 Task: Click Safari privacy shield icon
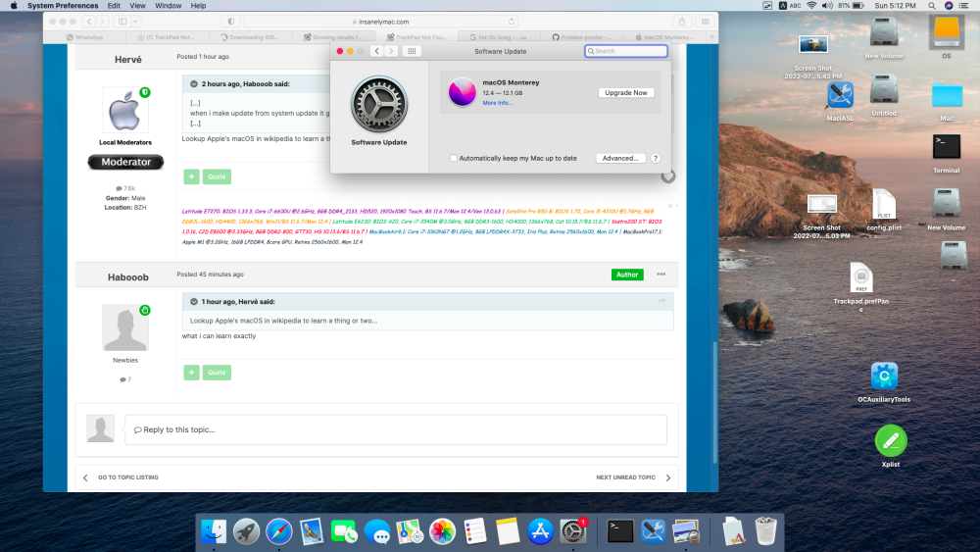pyautogui.click(x=230, y=22)
